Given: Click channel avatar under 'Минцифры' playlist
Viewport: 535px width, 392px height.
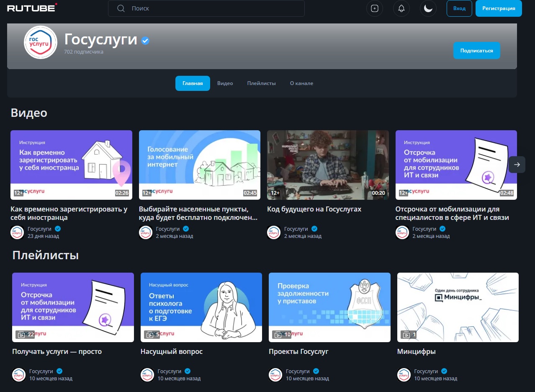Looking at the screenshot, I should click(x=404, y=375).
